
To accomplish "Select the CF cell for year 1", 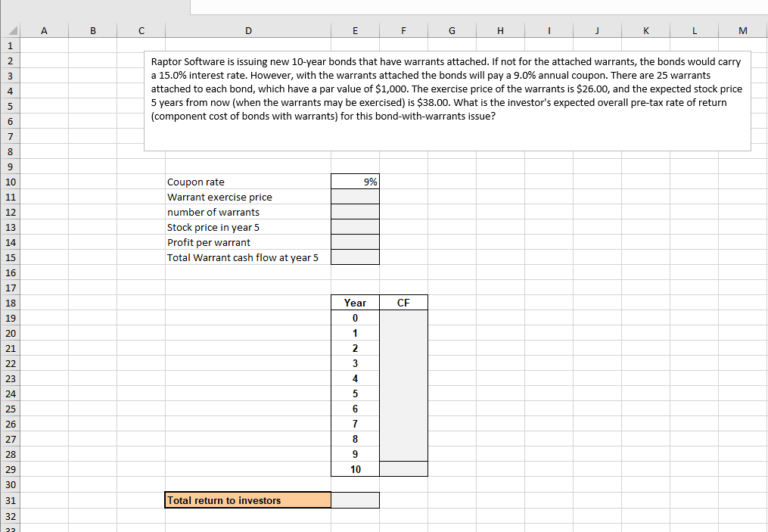I will (x=403, y=333).
